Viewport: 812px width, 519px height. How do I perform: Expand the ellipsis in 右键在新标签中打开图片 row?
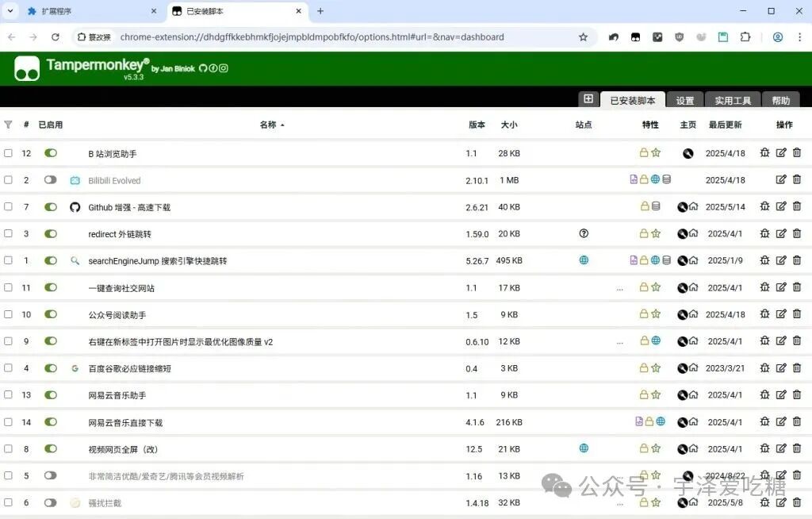[620, 344]
